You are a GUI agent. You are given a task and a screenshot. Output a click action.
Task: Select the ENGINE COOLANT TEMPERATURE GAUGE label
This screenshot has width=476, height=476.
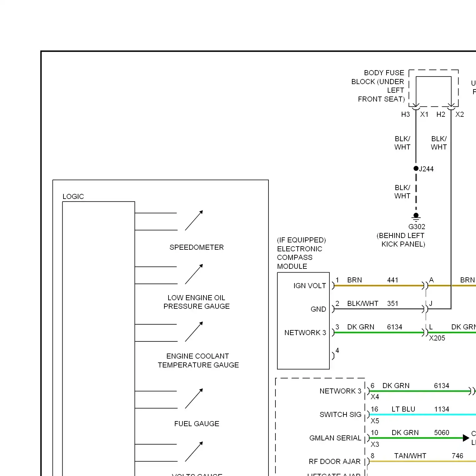[x=198, y=360]
